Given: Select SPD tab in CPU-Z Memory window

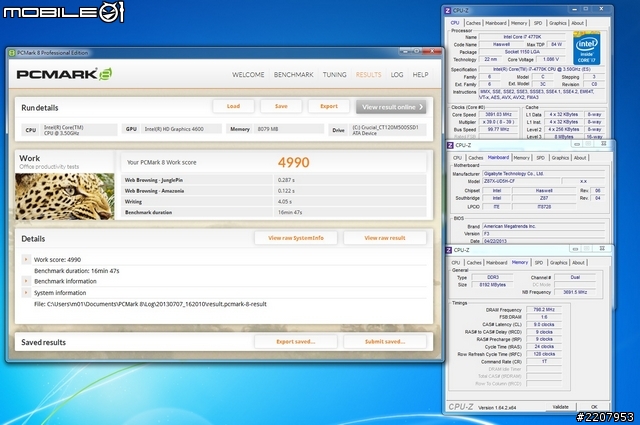Looking at the screenshot, I should click(x=539, y=263).
